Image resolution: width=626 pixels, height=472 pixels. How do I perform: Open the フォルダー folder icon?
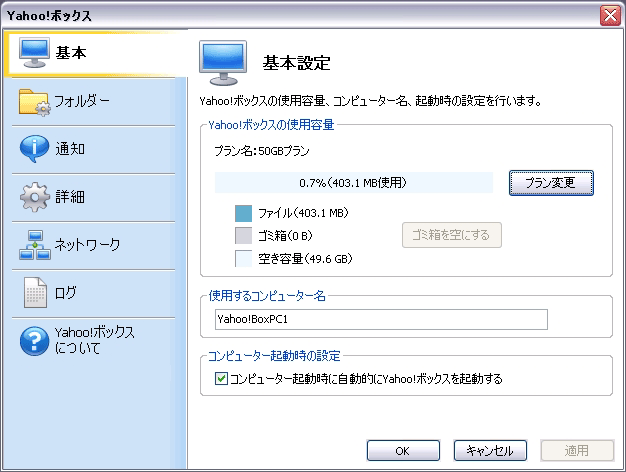[x=35, y=102]
